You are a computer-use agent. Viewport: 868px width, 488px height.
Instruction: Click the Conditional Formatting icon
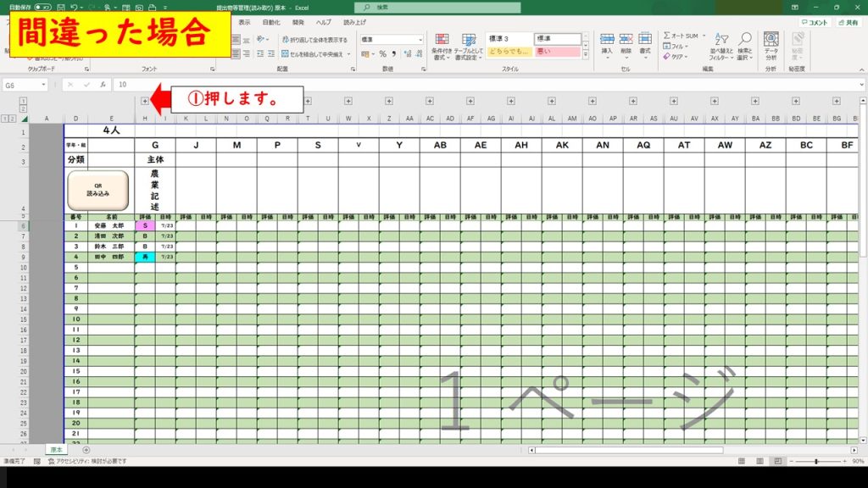click(x=442, y=40)
